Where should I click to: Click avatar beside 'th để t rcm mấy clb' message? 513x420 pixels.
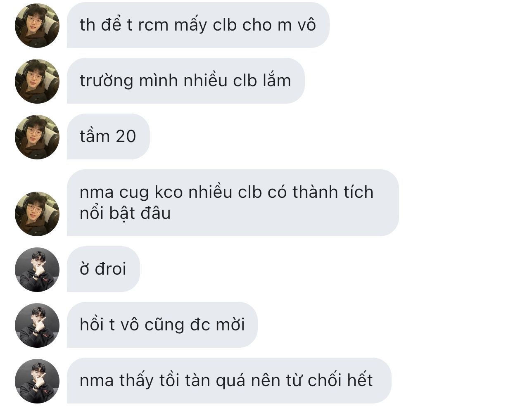[37, 26]
